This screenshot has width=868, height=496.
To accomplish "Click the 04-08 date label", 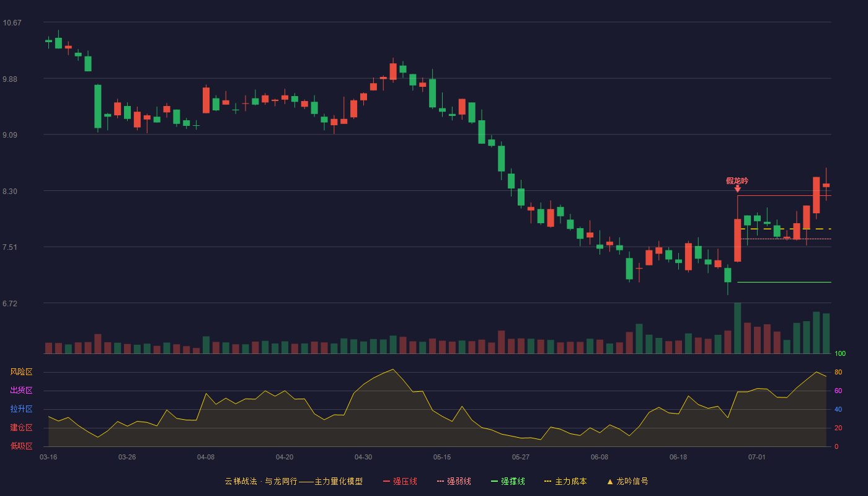I will coord(206,457).
